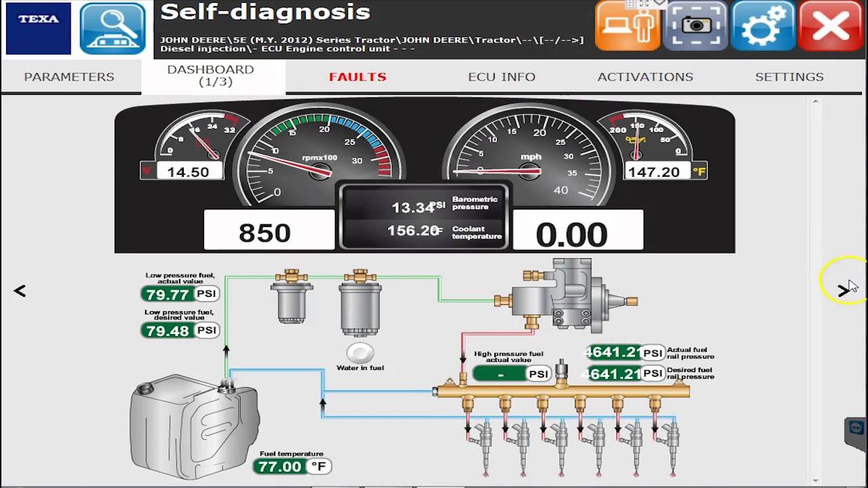Go to the ACTIVATIONS tab
Viewport: 868px width, 488px height.
645,77
